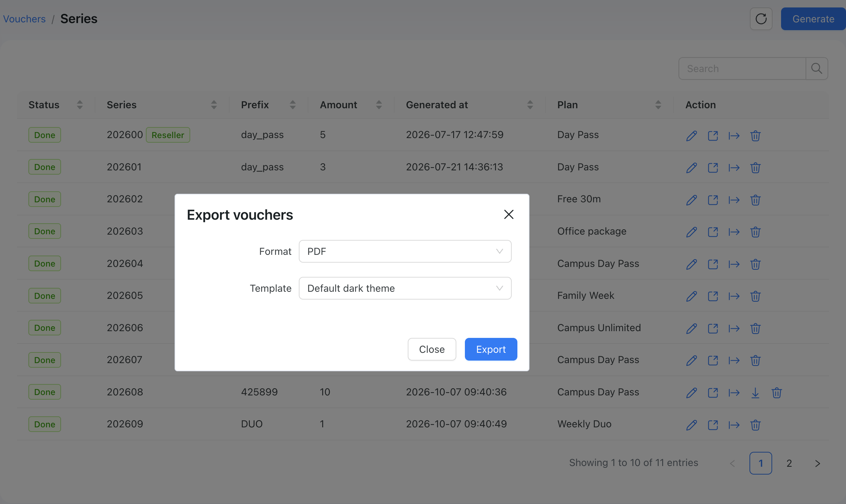This screenshot has height=504, width=846.
Task: Open series 202600 via the external link icon
Action: tap(713, 136)
